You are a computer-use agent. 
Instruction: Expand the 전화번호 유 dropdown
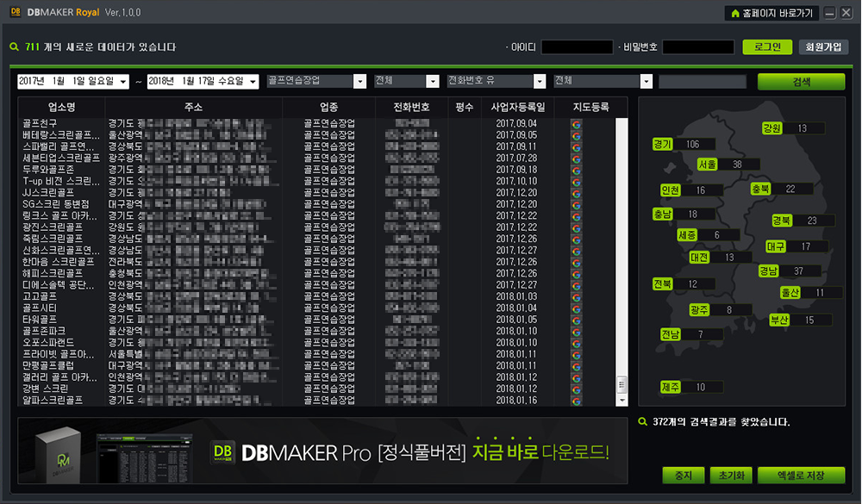click(x=540, y=81)
